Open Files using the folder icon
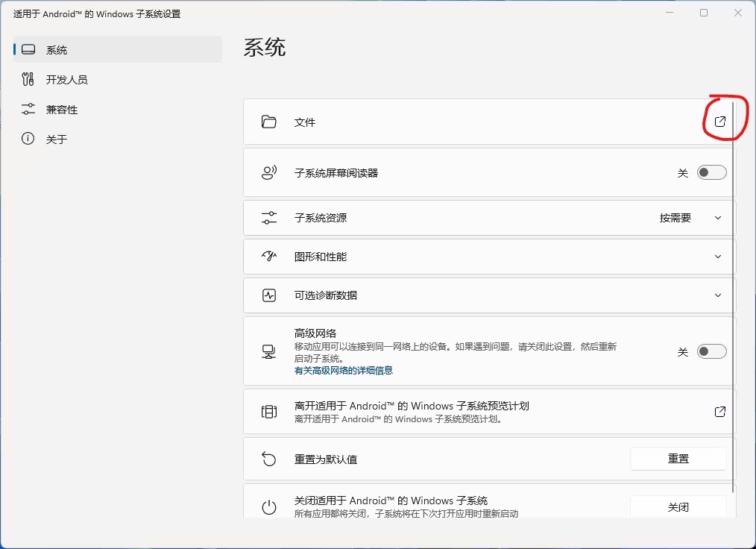 (269, 122)
